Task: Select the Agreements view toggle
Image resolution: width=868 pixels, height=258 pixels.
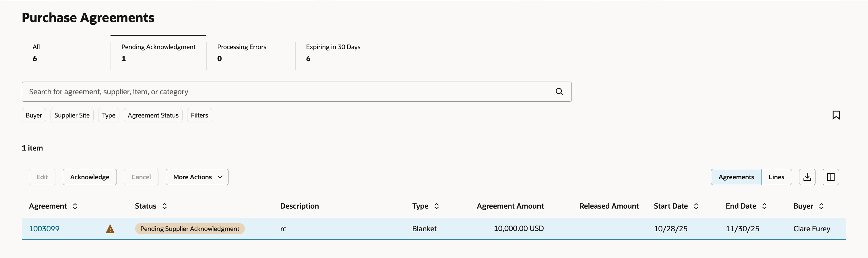Action: [736, 177]
